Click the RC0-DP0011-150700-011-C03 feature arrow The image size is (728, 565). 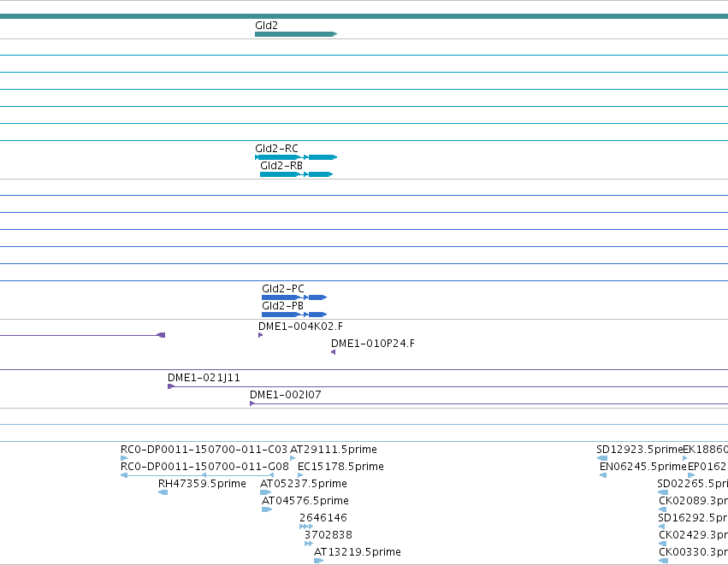pyautogui.click(x=123, y=458)
